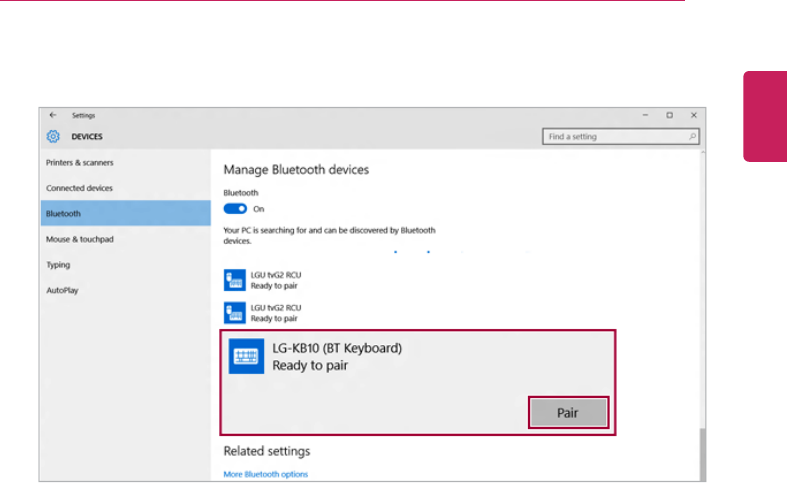Open Connected devices section
The width and height of the screenshot is (787, 504).
coord(80,188)
